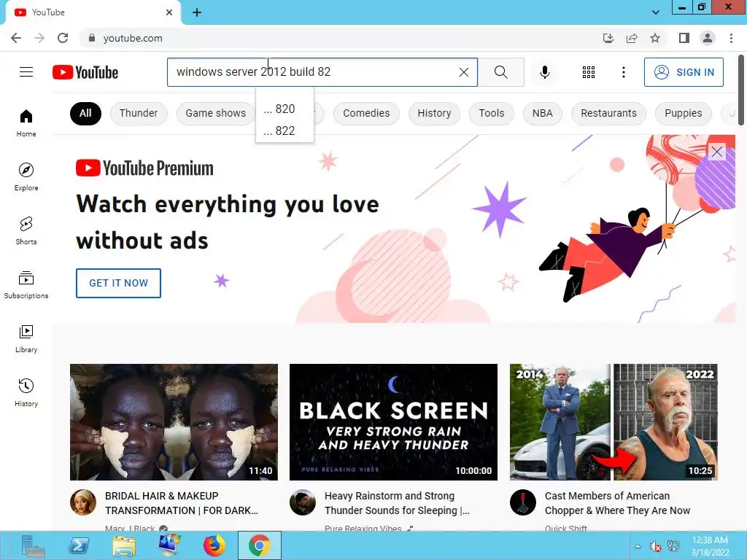The height and width of the screenshot is (560, 747).
Task: Choose the '... 822' search suggestion
Action: pos(285,131)
